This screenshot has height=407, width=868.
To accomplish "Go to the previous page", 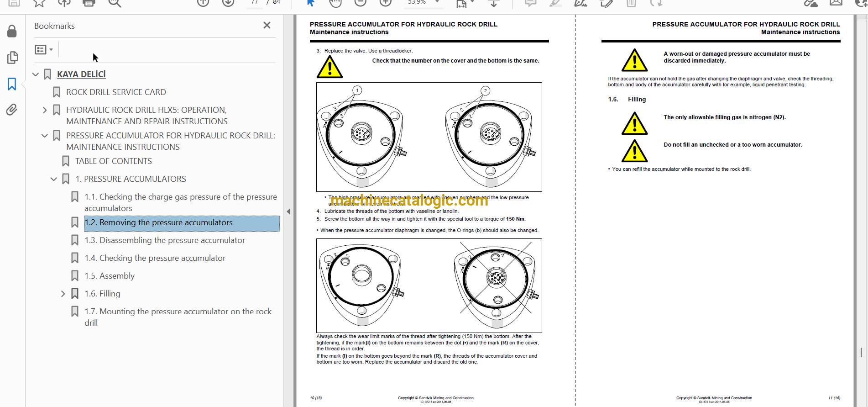I will [x=203, y=3].
